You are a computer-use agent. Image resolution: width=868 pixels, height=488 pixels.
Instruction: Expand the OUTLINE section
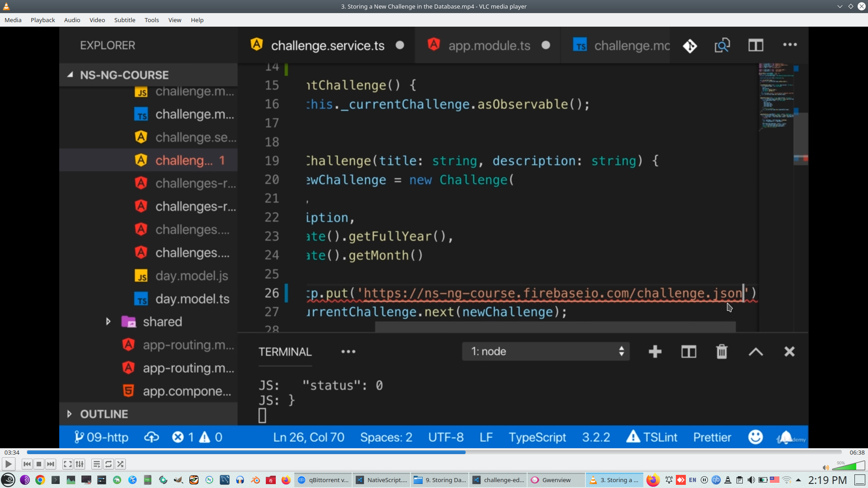[104, 414]
